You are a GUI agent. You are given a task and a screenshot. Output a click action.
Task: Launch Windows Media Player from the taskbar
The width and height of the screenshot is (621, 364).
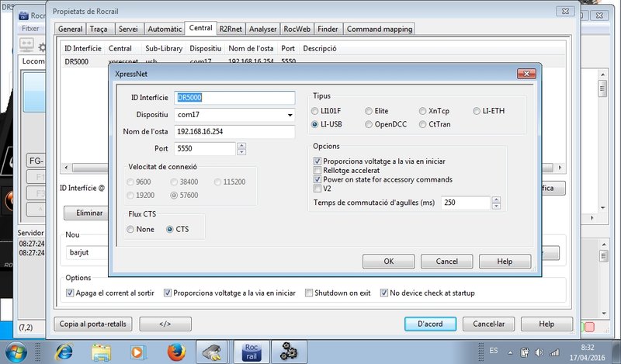click(x=138, y=352)
